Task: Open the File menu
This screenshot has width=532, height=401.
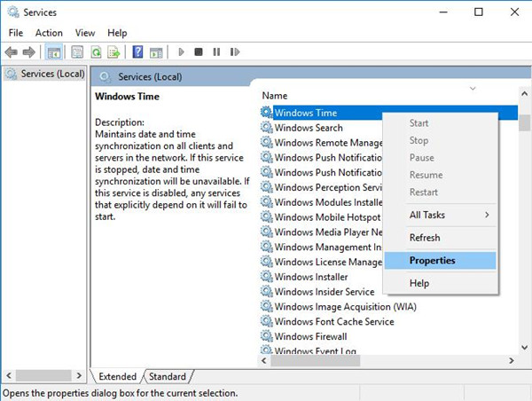Action: click(16, 33)
